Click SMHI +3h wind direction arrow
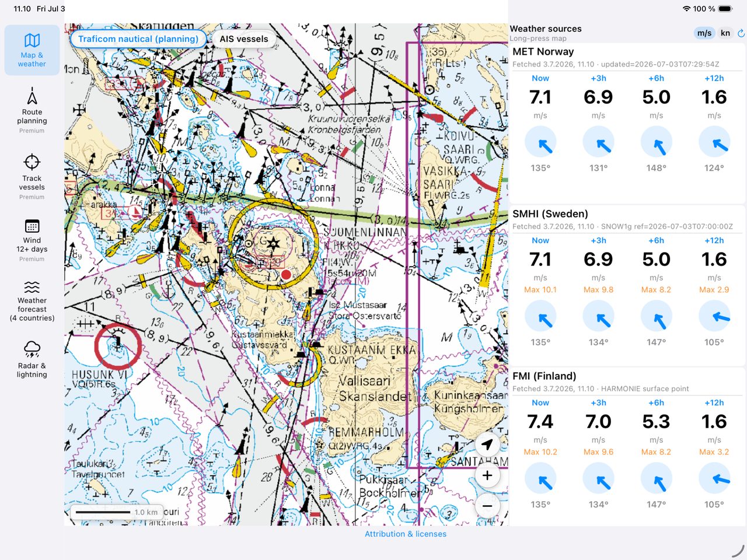The image size is (747, 560). click(598, 317)
